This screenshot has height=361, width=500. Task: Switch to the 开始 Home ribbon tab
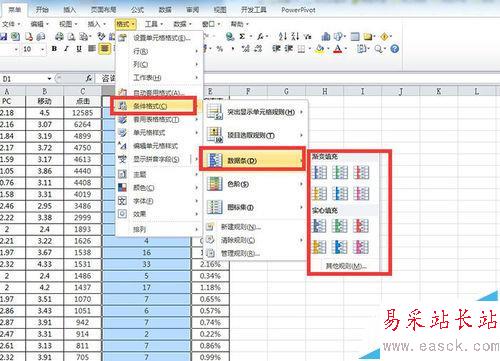click(42, 10)
